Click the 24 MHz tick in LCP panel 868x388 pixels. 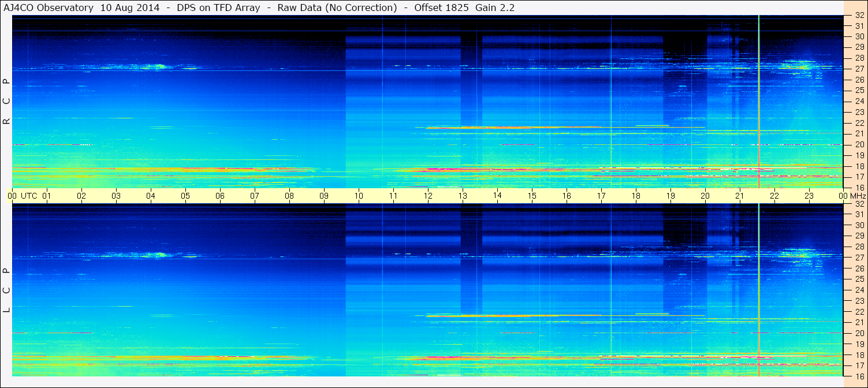[859, 290]
